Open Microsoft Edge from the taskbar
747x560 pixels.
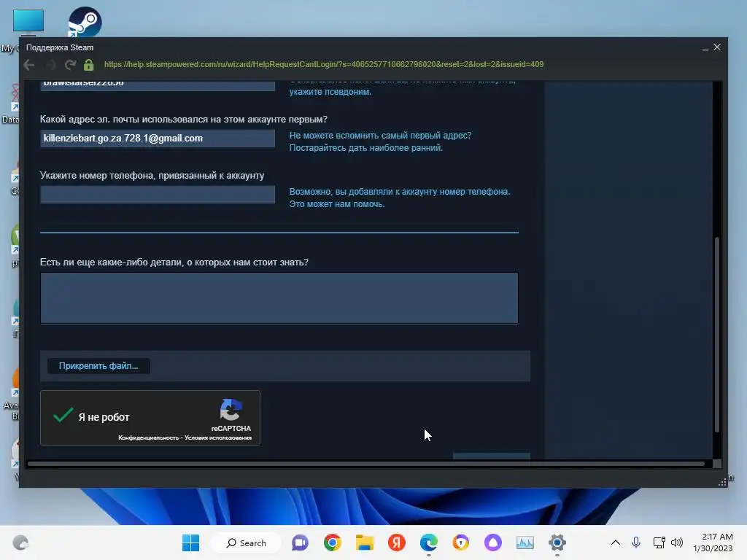(429, 542)
